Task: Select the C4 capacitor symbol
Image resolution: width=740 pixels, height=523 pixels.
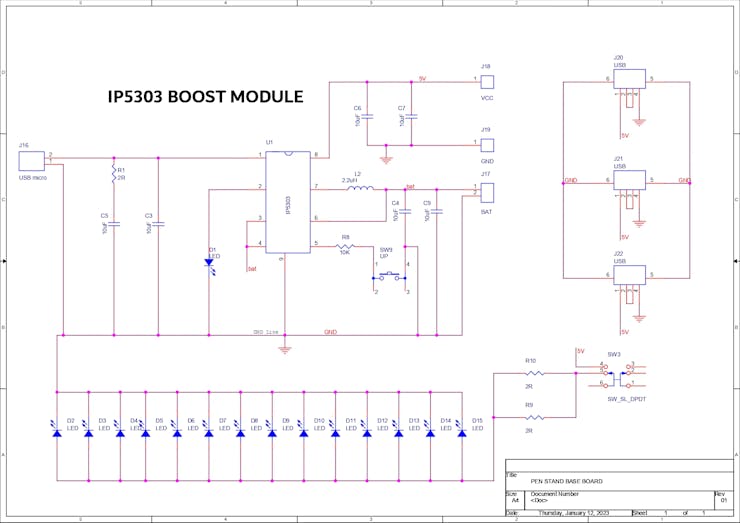Action: click(x=405, y=211)
